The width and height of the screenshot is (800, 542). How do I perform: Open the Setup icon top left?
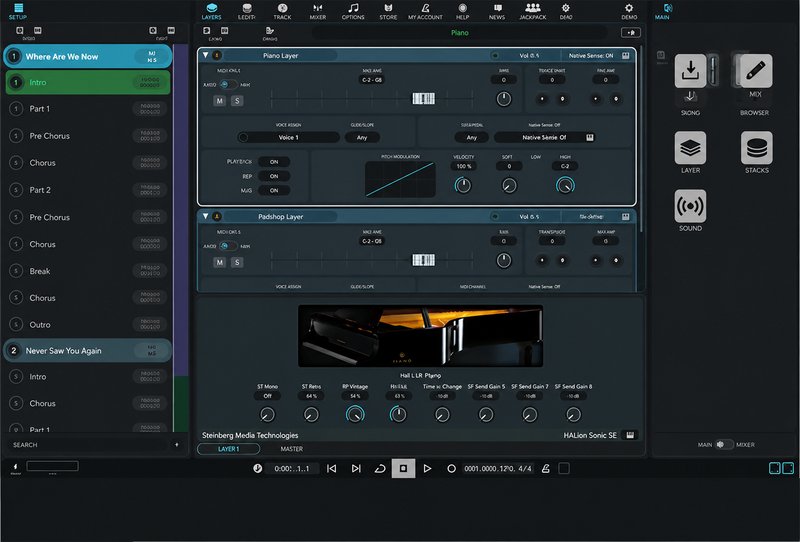(x=18, y=11)
